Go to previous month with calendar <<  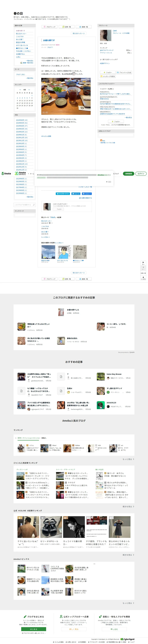20,90
